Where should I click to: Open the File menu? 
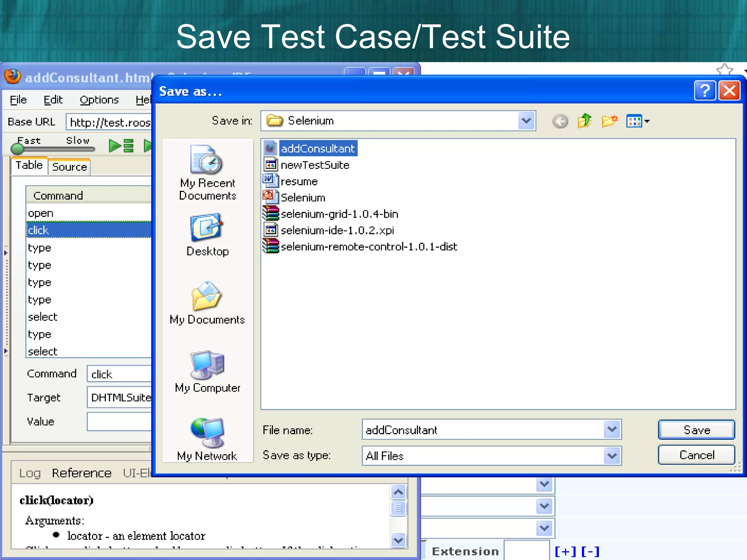[18, 100]
